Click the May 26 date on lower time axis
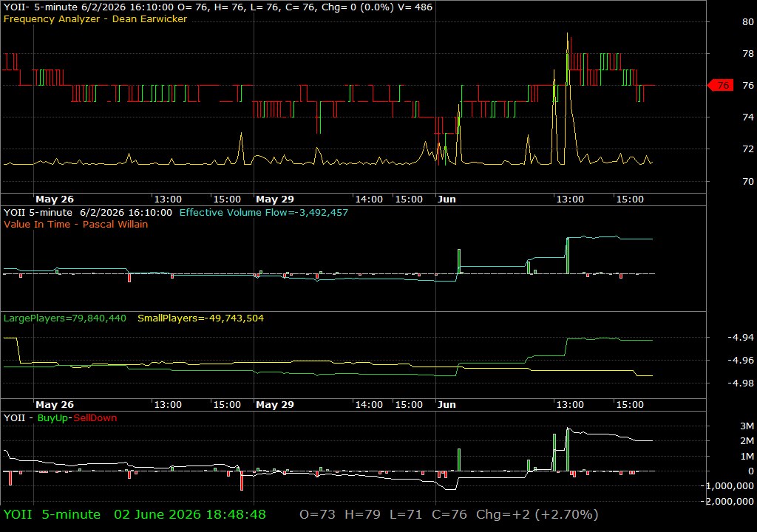 [55, 405]
